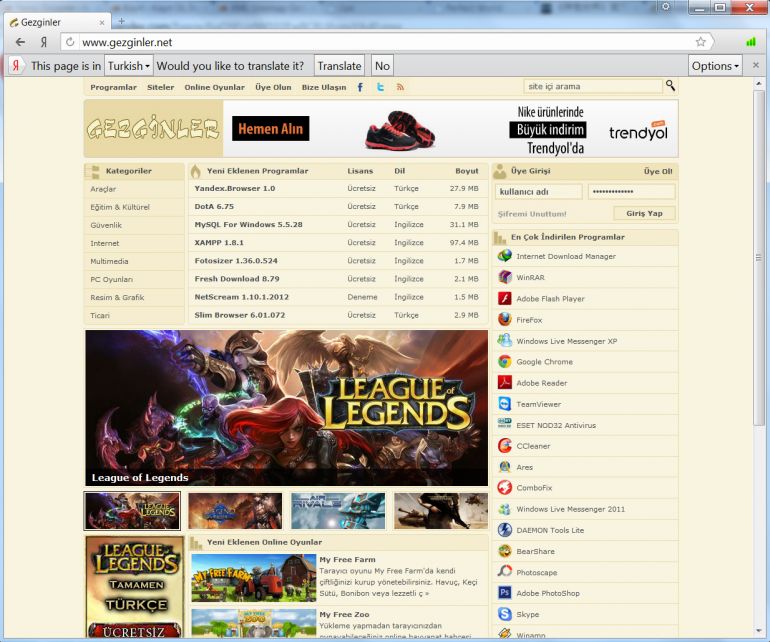Click the Google Chrome icon
Image resolution: width=770 pixels, height=642 pixels.
point(504,362)
